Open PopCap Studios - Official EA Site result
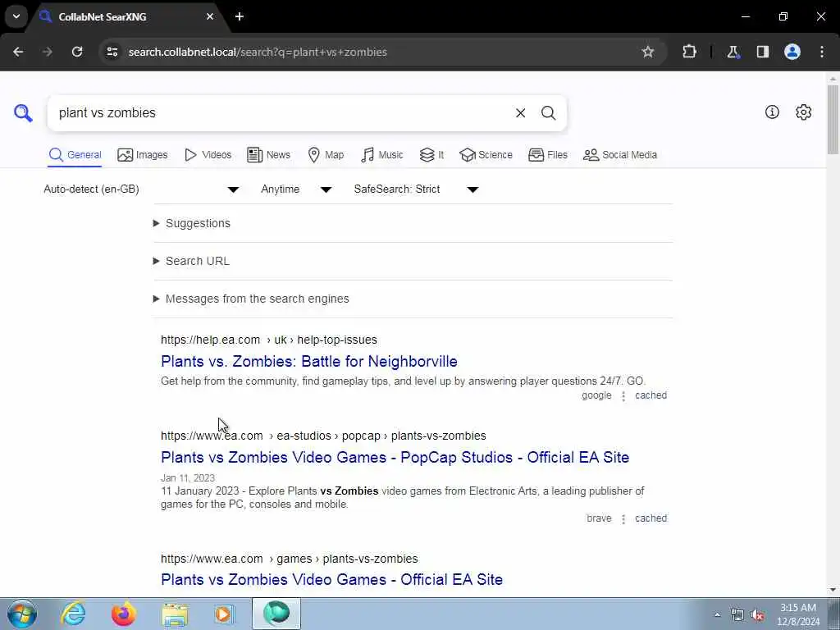Screen dimensions: 840x630 (395, 457)
